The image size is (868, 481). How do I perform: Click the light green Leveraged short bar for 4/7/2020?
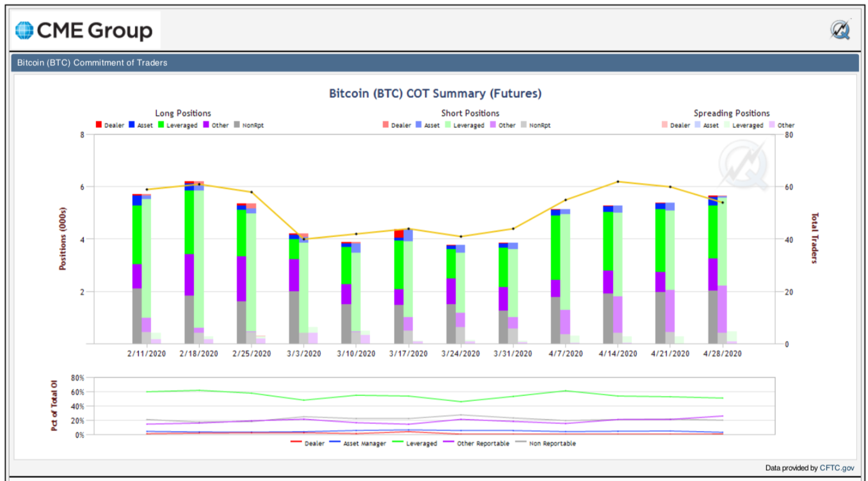[x=565, y=262]
